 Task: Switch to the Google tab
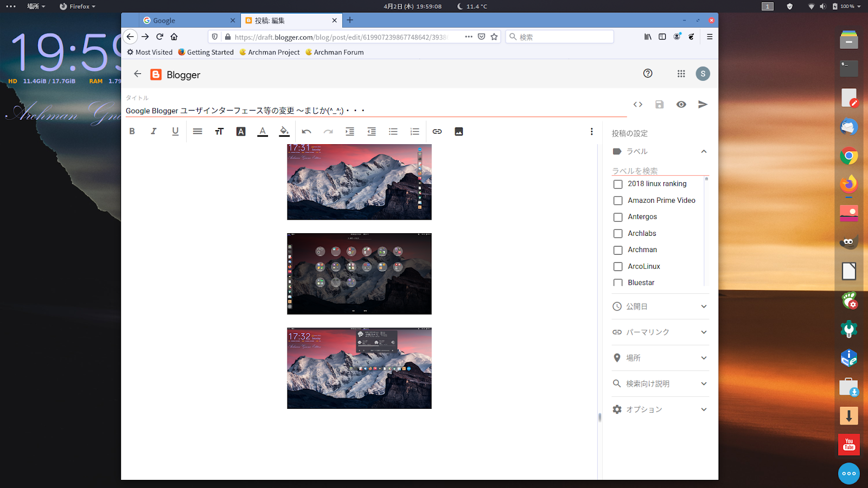click(189, 21)
